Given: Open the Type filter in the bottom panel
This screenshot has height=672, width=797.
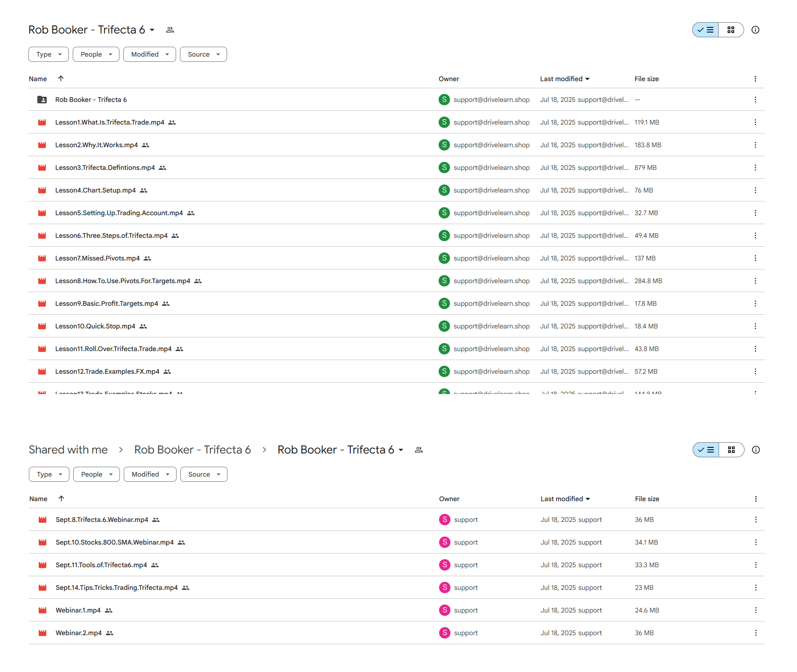Looking at the screenshot, I should [49, 474].
